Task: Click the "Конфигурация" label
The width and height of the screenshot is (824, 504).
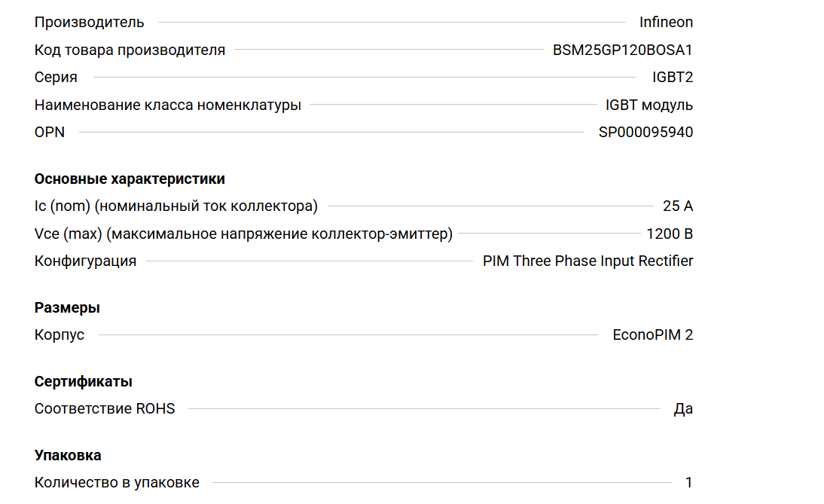Action: tap(85, 261)
